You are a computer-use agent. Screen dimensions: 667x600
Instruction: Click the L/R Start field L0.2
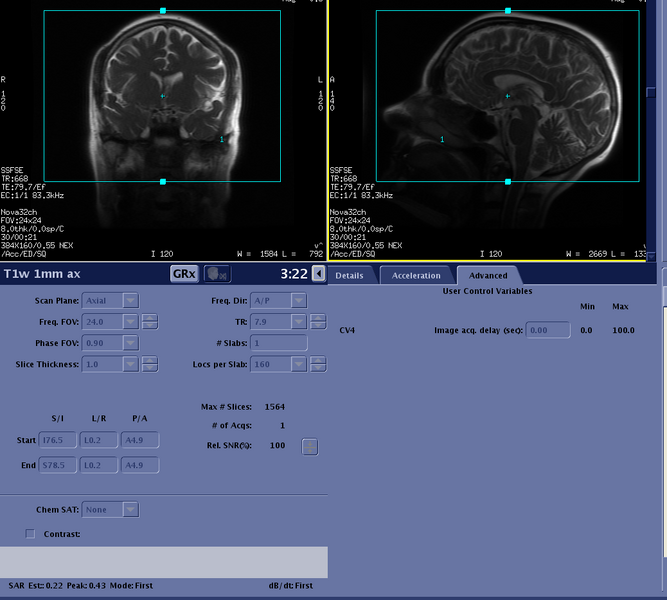99,440
